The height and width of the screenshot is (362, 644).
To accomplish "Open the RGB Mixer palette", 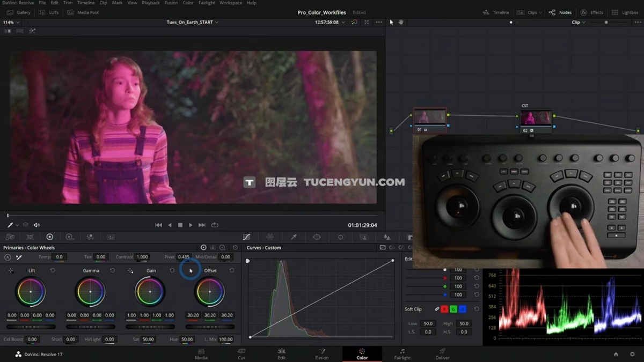I will [x=90, y=237].
